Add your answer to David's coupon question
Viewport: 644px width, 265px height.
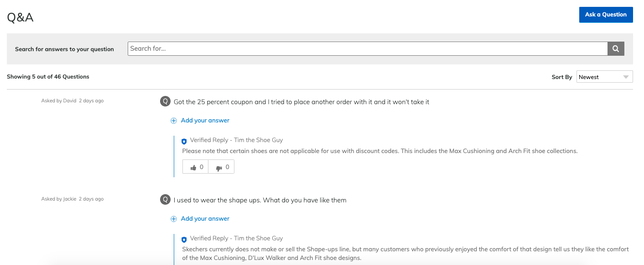205,121
